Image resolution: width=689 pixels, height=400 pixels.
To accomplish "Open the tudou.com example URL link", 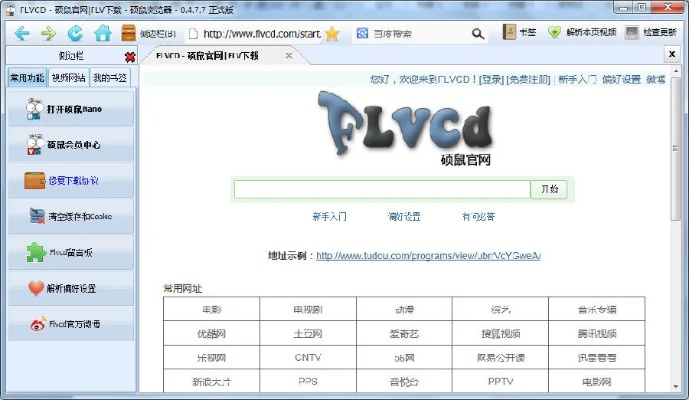I will (428, 256).
